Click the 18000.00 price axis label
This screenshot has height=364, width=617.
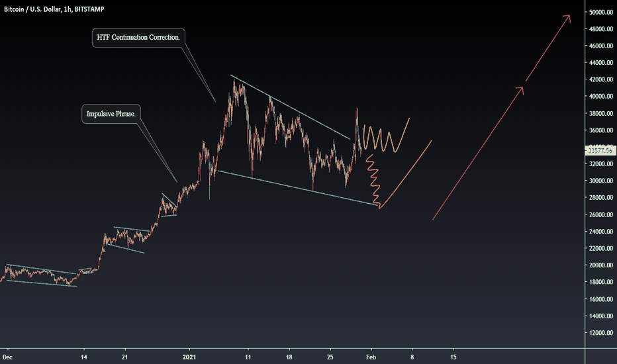coord(601,282)
